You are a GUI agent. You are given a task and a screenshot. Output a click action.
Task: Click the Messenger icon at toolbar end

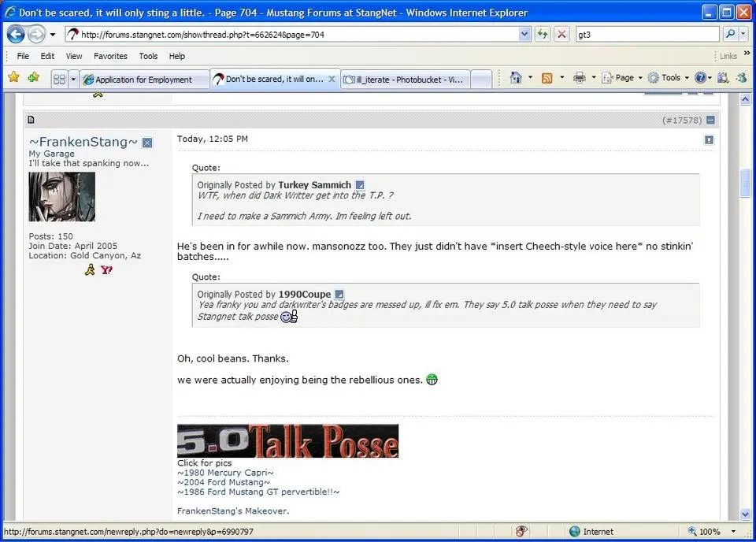pyautogui.click(x=742, y=78)
